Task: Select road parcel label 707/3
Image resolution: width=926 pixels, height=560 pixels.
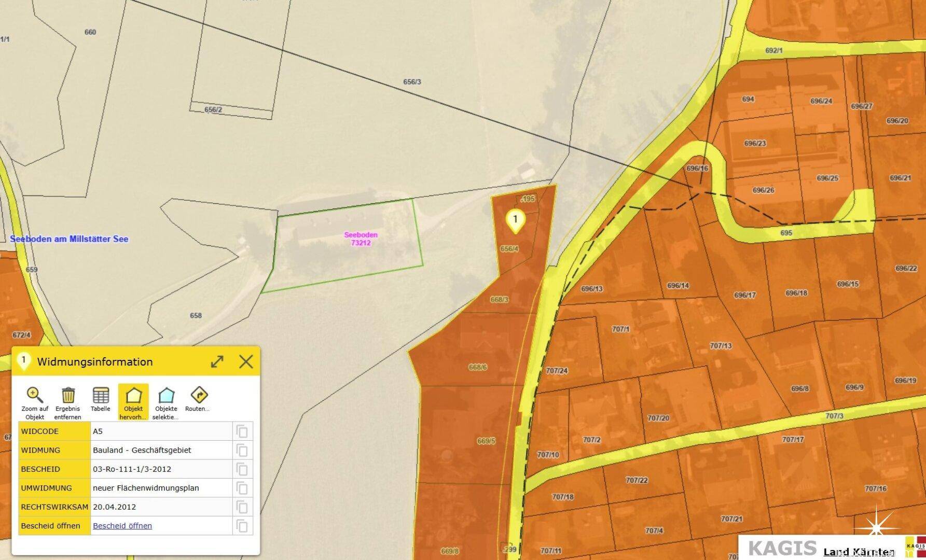Action: pos(834,416)
